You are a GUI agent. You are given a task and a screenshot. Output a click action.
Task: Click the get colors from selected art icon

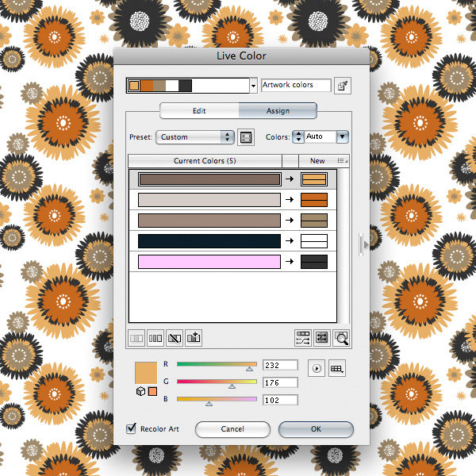click(343, 86)
